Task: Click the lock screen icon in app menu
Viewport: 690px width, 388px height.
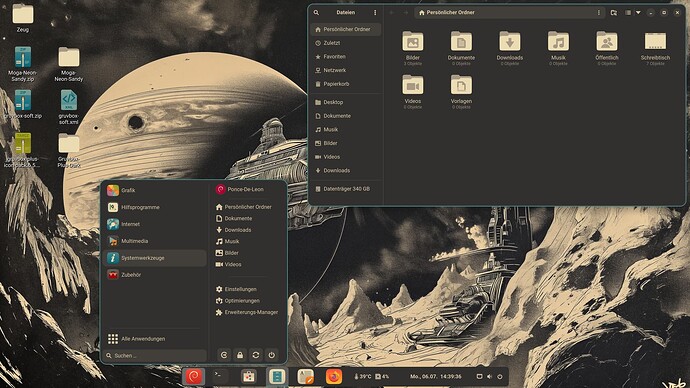Action: pyautogui.click(x=240, y=355)
